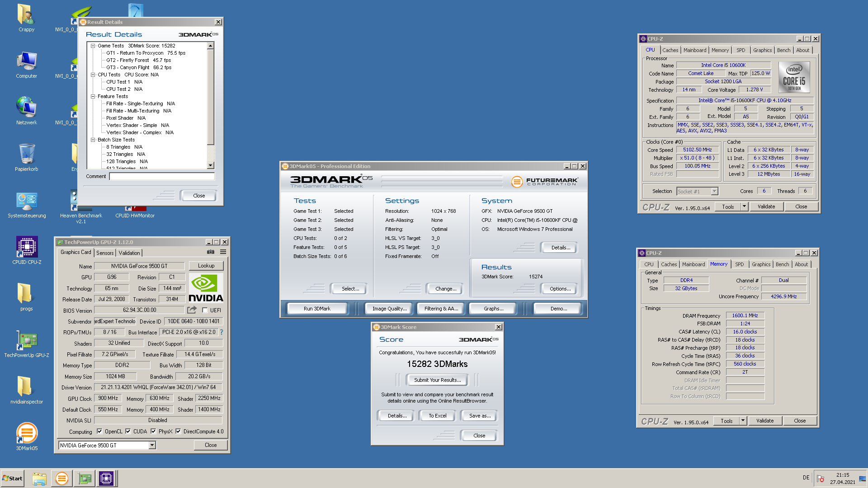The height and width of the screenshot is (488, 868).
Task: Open the nvidiainspector folder
Action: click(27, 390)
